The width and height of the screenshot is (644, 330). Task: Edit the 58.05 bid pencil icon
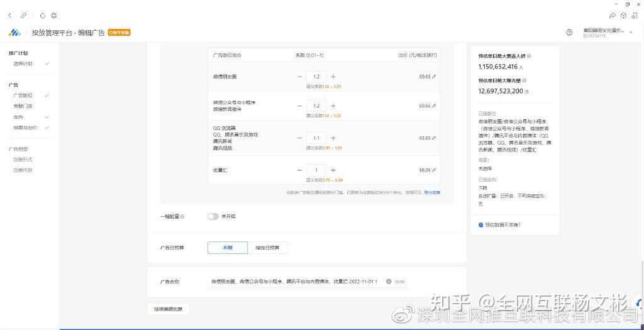point(434,170)
